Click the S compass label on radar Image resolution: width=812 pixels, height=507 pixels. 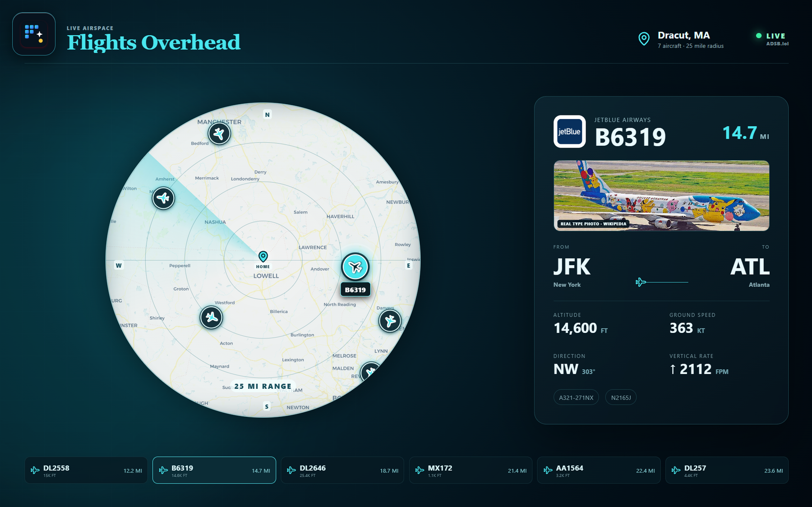267,406
